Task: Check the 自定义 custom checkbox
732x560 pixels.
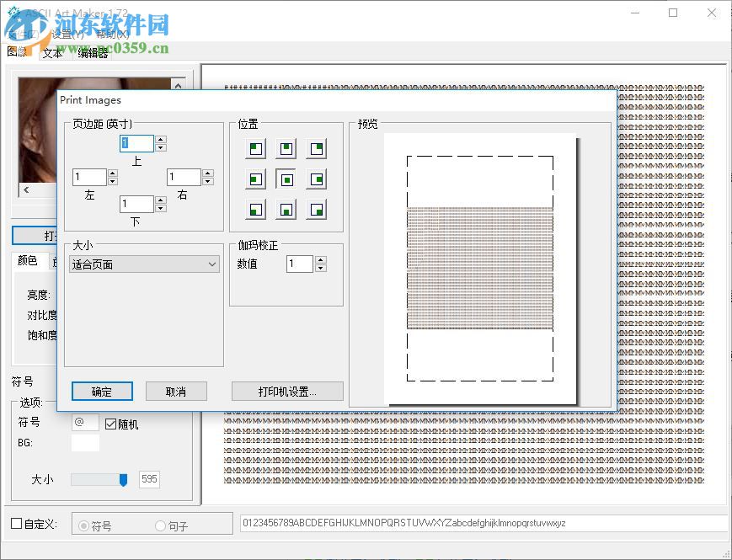Action: point(14,523)
